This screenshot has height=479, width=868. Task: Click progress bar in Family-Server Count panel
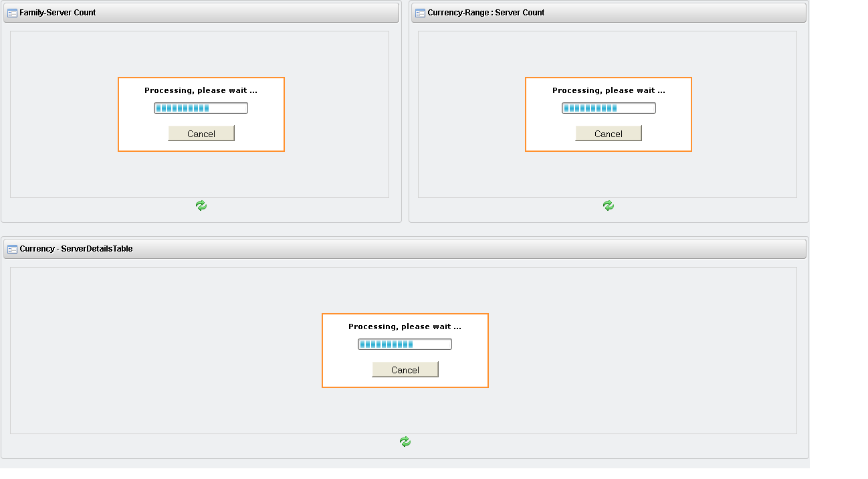pyautogui.click(x=201, y=108)
